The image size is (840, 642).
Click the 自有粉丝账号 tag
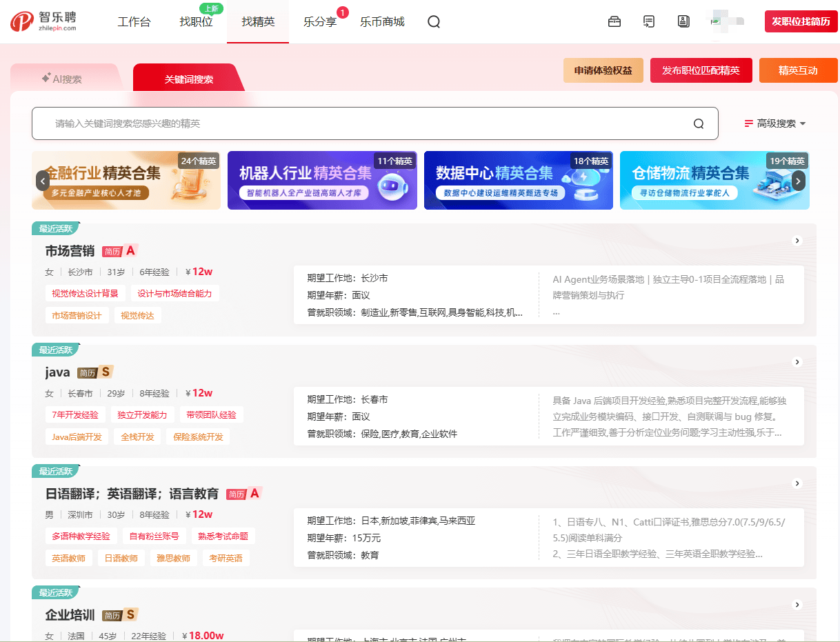point(154,536)
